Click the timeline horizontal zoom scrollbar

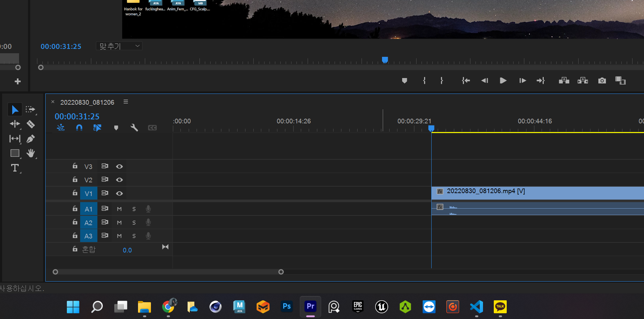point(168,272)
